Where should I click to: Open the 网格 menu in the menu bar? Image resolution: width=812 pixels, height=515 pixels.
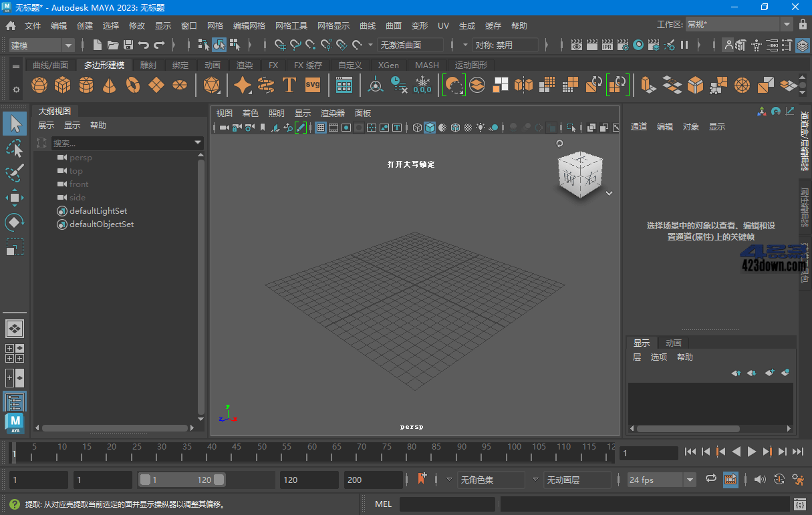pyautogui.click(x=215, y=25)
